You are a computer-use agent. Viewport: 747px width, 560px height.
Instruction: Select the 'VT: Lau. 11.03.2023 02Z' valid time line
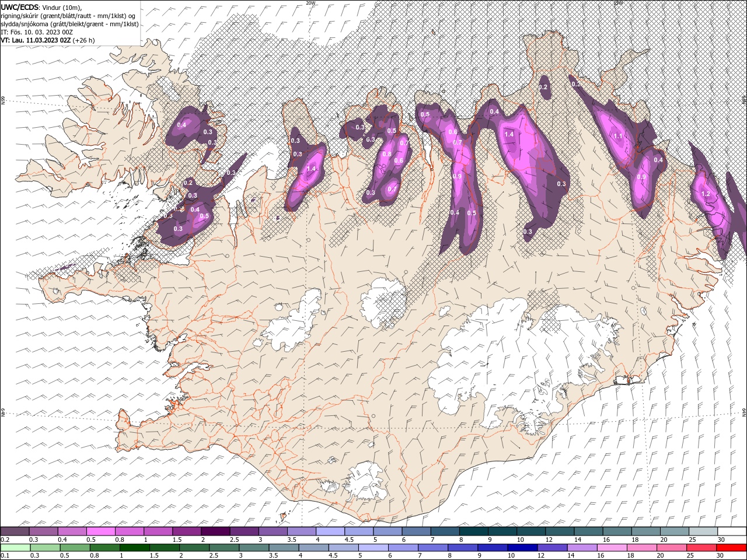[36, 40]
